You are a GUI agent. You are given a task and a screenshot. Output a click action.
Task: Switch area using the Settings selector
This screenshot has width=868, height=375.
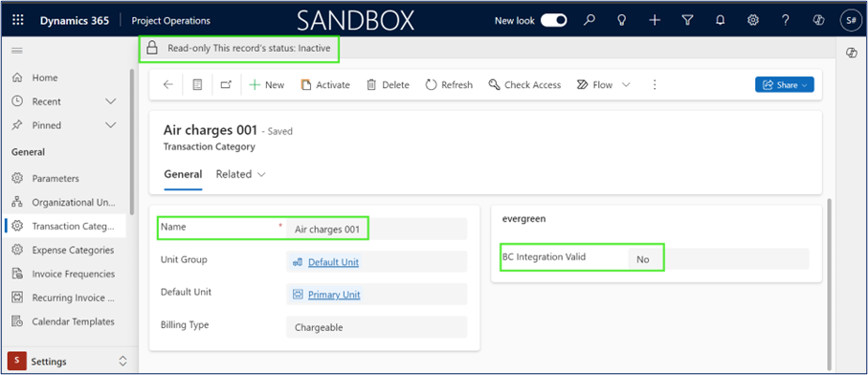(x=69, y=362)
